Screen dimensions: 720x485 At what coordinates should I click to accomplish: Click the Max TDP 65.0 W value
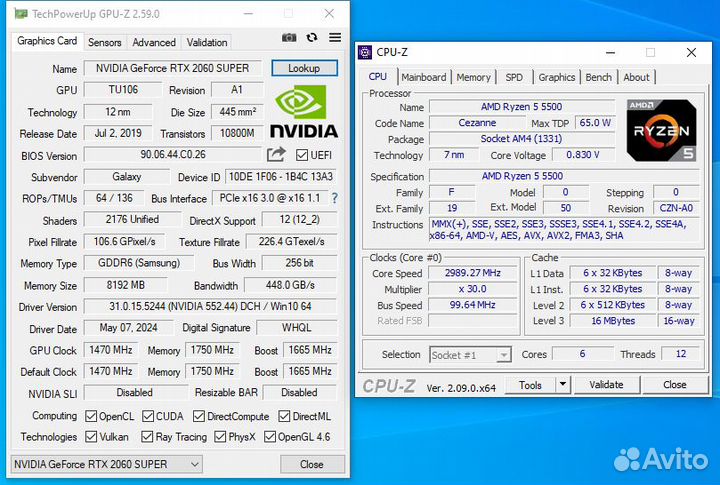pos(595,123)
